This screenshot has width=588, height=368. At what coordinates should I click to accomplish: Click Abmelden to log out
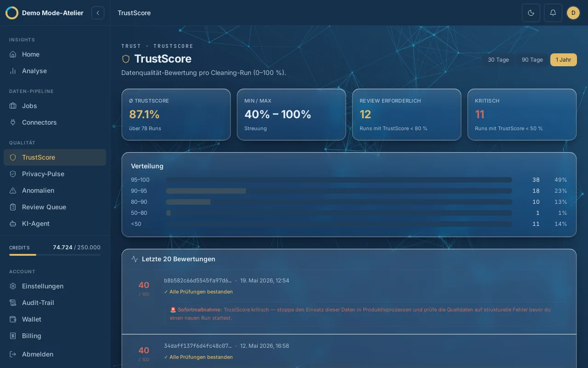(55, 354)
